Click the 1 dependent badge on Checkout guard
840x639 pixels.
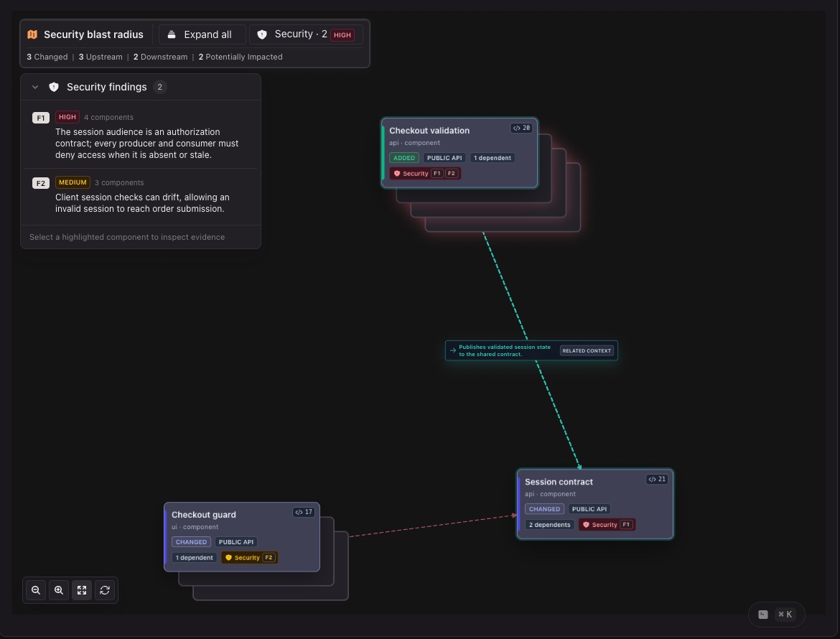pyautogui.click(x=195, y=558)
